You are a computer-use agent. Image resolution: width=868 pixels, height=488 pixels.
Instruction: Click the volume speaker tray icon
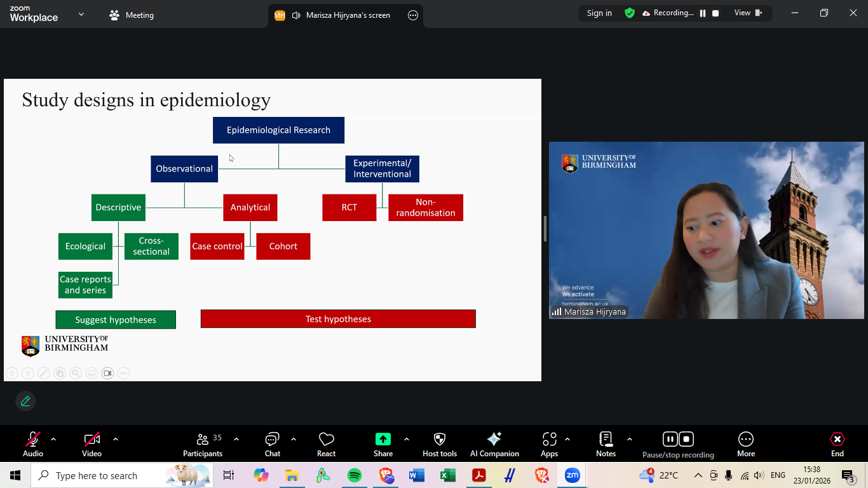tap(759, 475)
